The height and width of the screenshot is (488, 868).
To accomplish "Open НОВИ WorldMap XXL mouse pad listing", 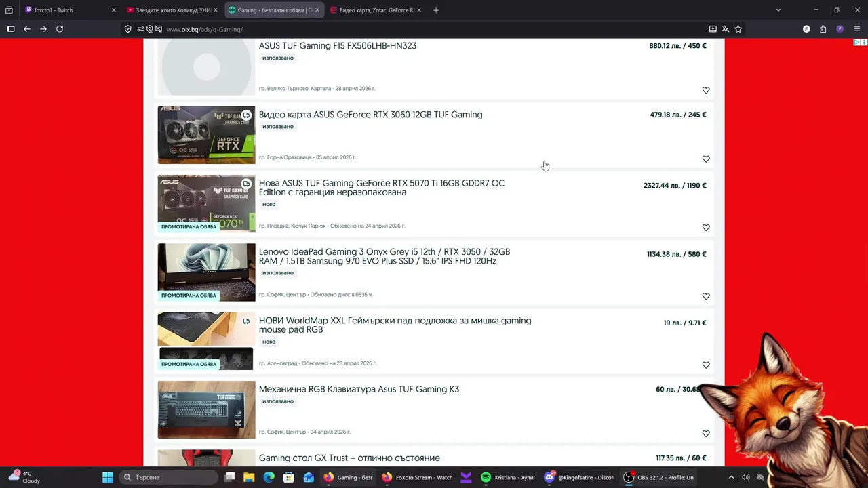I will pos(395,325).
